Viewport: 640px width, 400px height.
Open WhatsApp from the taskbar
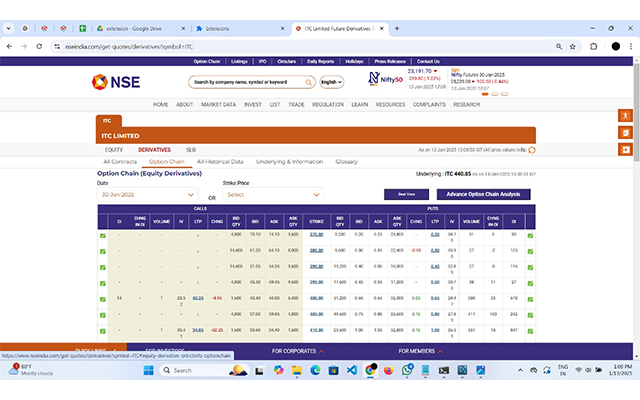coord(407,370)
